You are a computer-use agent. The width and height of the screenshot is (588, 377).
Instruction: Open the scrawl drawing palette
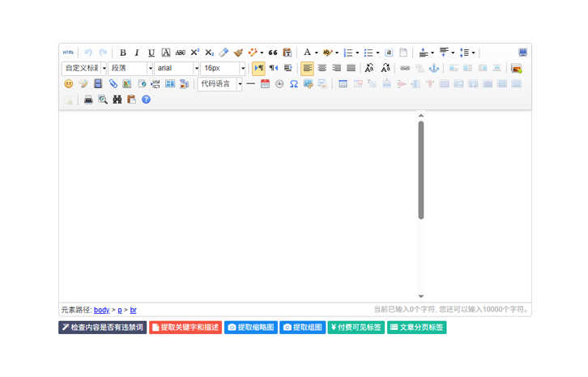[x=83, y=84]
